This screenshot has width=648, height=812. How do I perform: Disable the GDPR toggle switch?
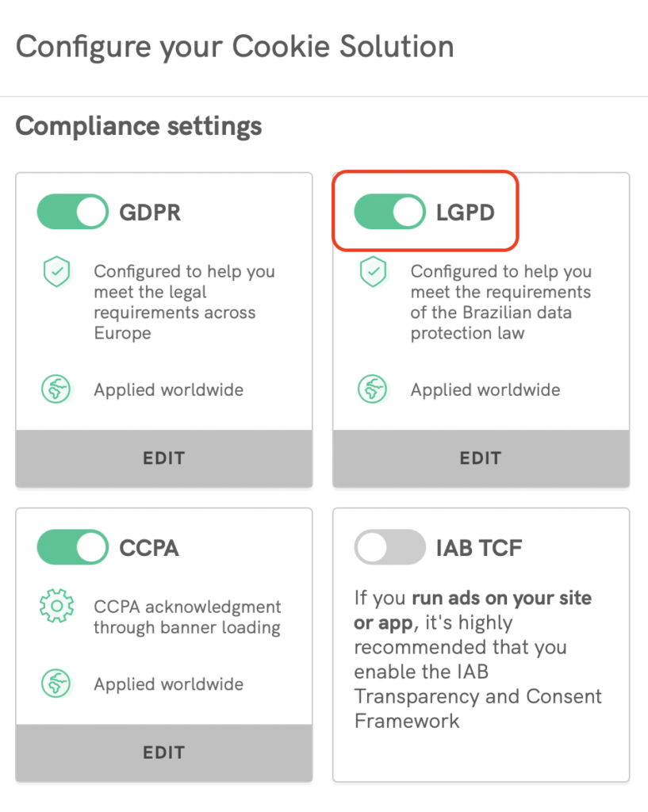(72, 213)
